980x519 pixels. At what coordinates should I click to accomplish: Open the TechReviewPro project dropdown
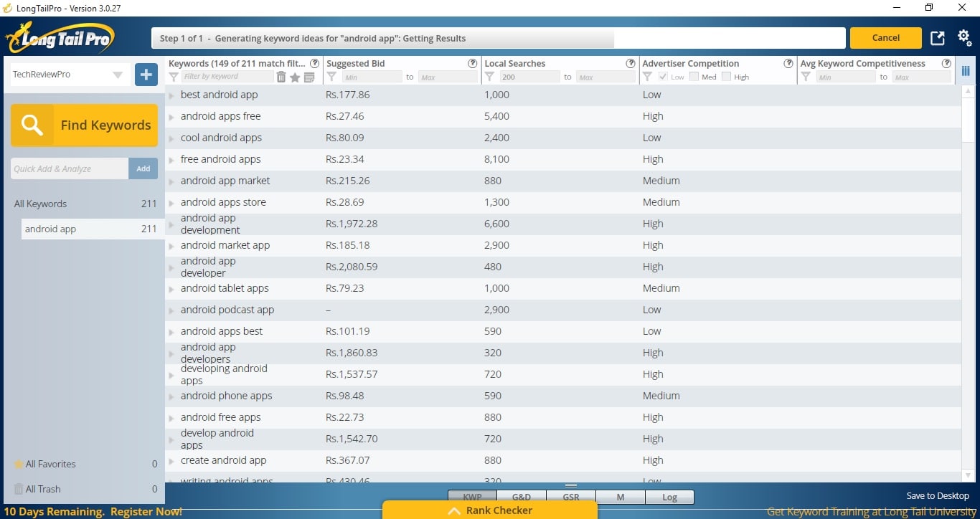(118, 75)
